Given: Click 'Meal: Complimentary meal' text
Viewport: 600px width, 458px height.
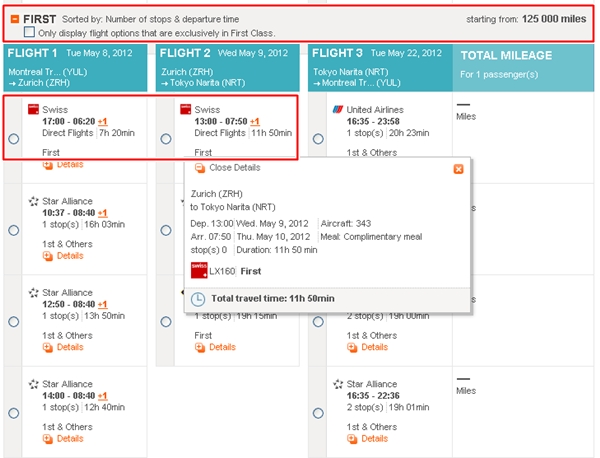Looking at the screenshot, I should (x=371, y=237).
